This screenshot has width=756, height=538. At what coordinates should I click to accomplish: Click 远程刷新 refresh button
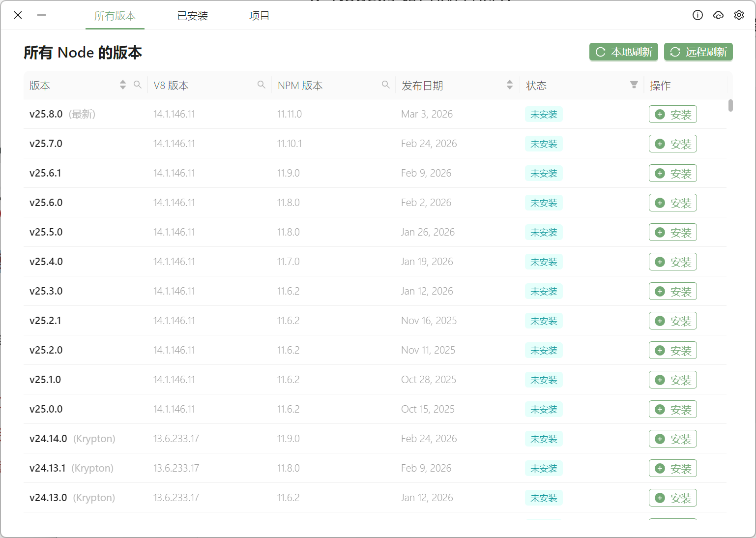(698, 52)
